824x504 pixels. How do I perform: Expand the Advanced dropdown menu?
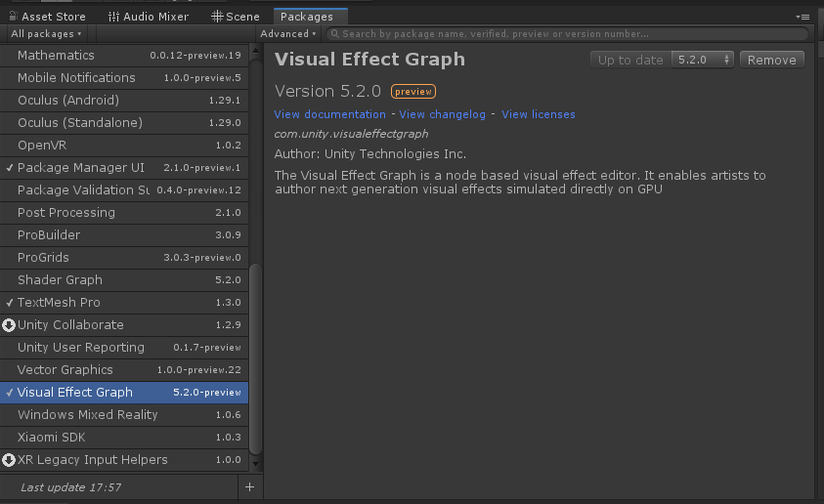pyautogui.click(x=287, y=34)
